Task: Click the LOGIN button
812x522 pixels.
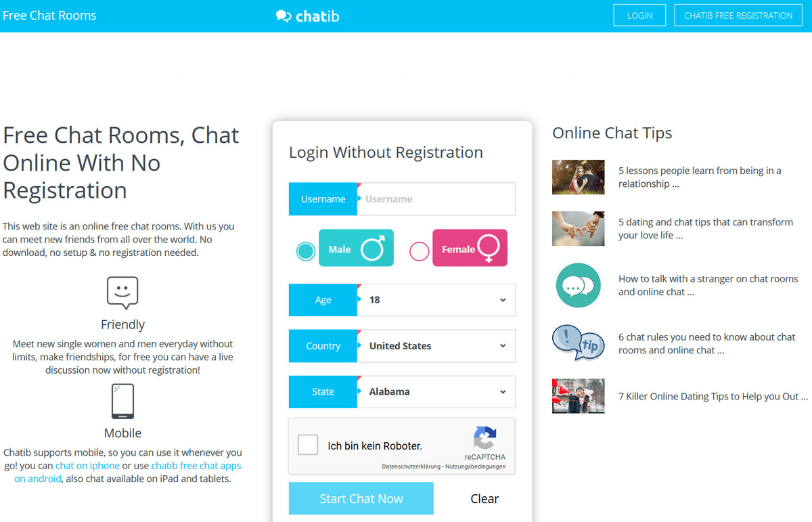Action: coord(639,14)
